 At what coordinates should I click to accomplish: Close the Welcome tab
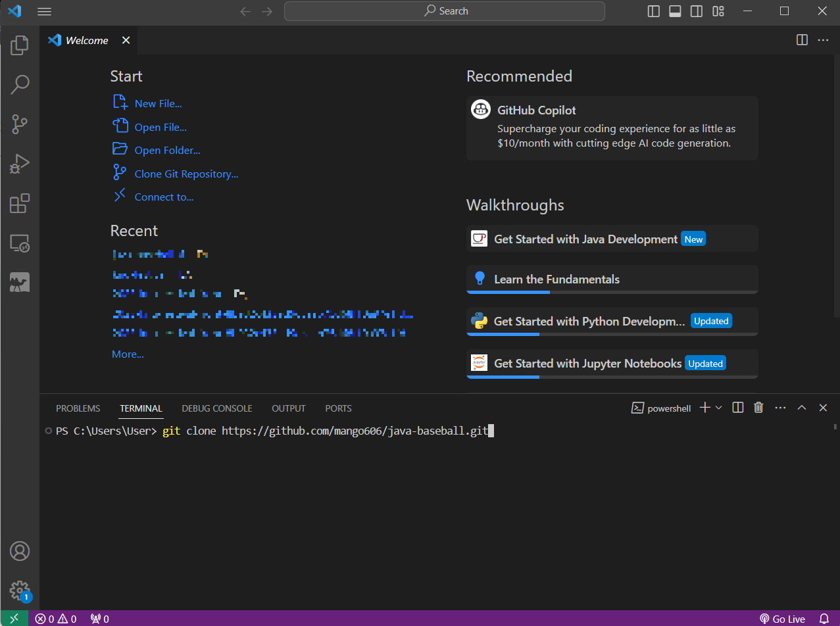click(x=126, y=40)
